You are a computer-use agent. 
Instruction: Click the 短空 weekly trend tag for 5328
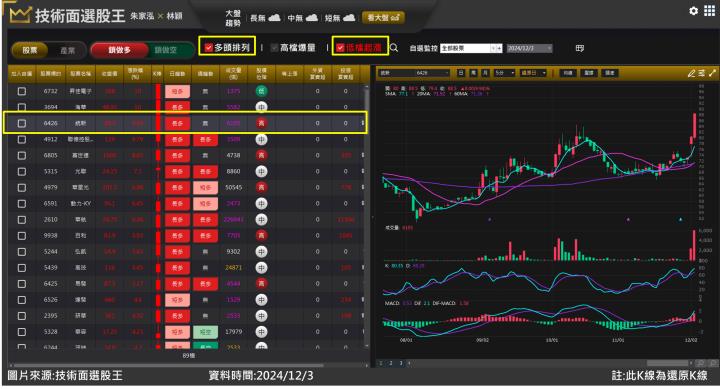coord(205,332)
